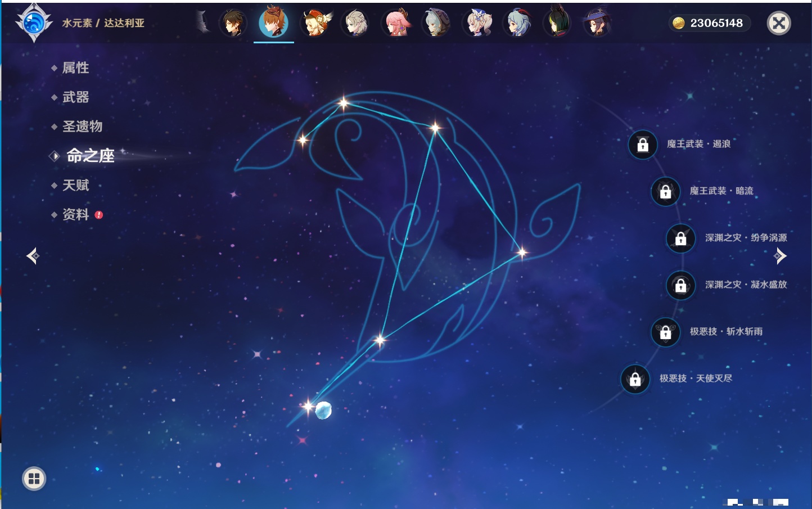This screenshot has height=509, width=812.
Task: Click the 深渊之灾·凝水盛放 label
Action: (x=746, y=285)
